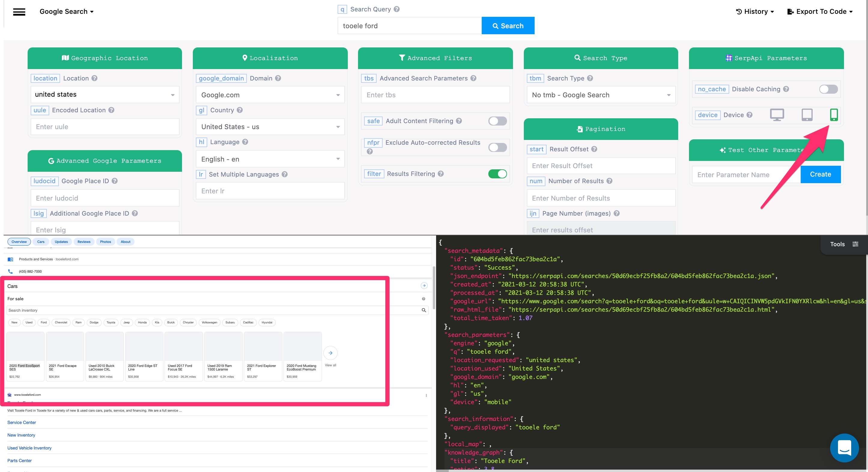Screen dimensions: 868x472
Task: Toggle Adult Content Filtering switch
Action: pos(497,121)
